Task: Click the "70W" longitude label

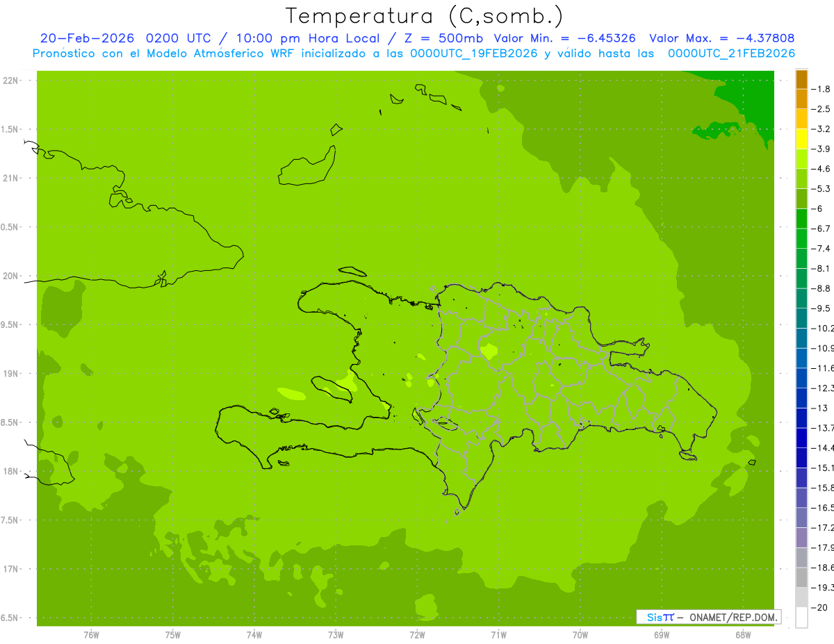Action: point(580,635)
